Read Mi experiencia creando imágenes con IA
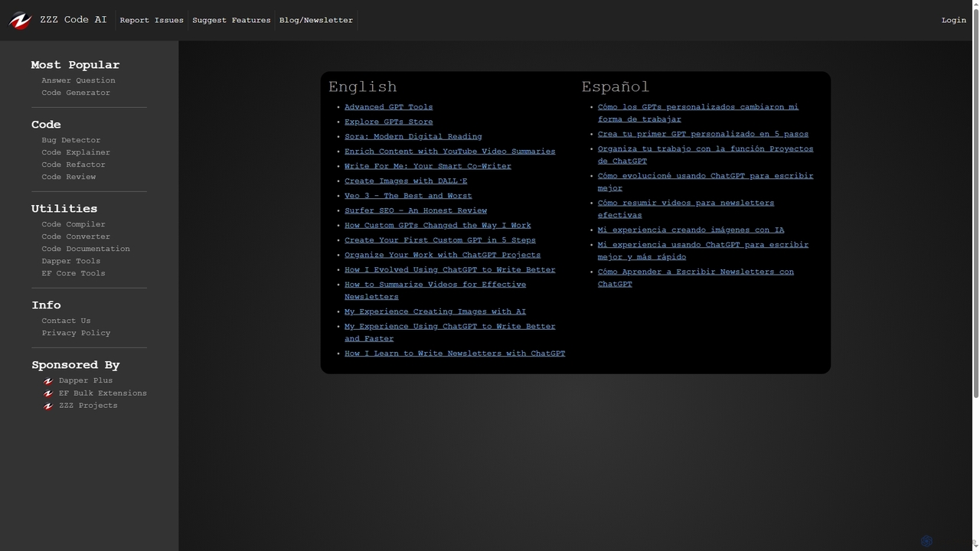Image resolution: width=980 pixels, height=551 pixels. tap(691, 230)
